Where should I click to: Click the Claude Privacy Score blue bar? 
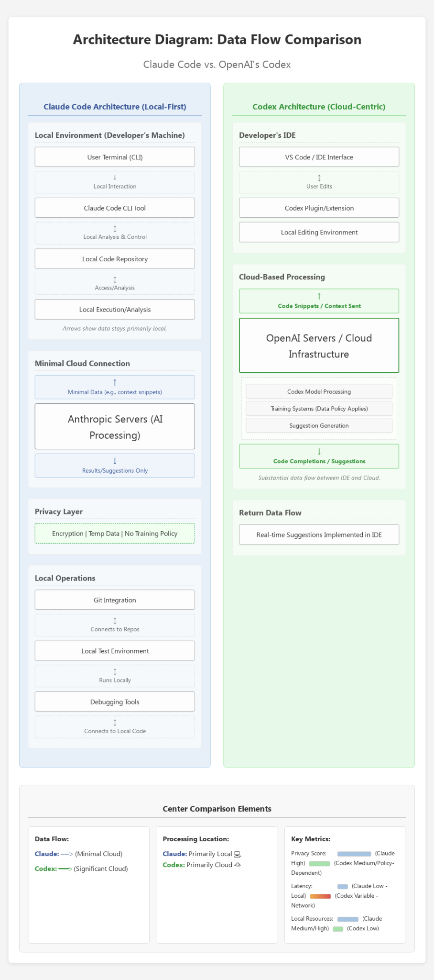[x=354, y=854]
